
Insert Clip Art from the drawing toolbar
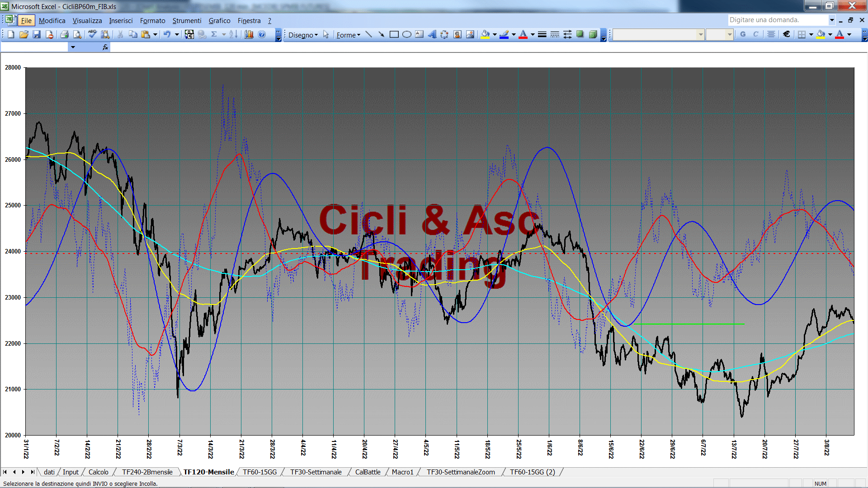(x=458, y=34)
